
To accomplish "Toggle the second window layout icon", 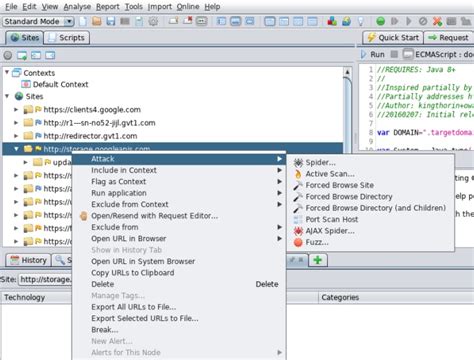I will point(235,21).
